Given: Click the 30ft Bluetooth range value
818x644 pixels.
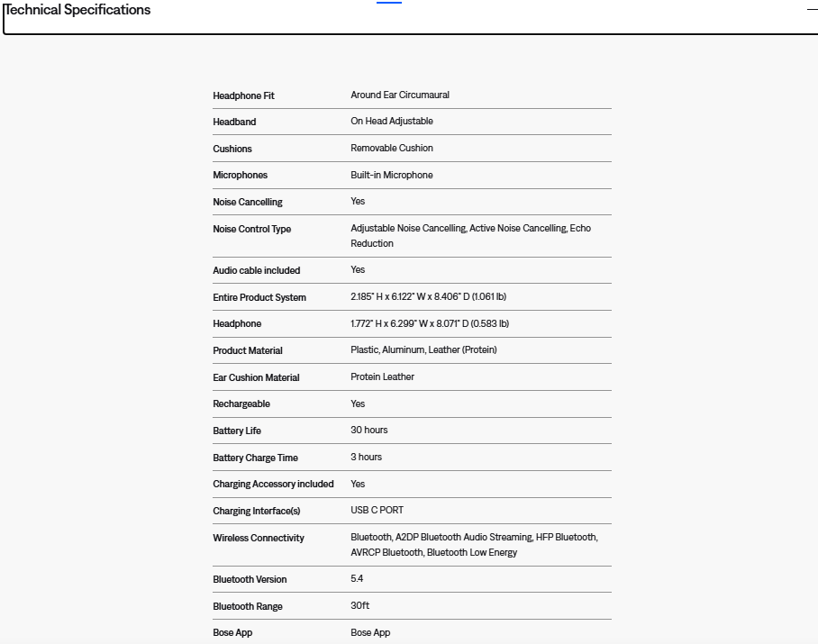Looking at the screenshot, I should pos(359,605).
